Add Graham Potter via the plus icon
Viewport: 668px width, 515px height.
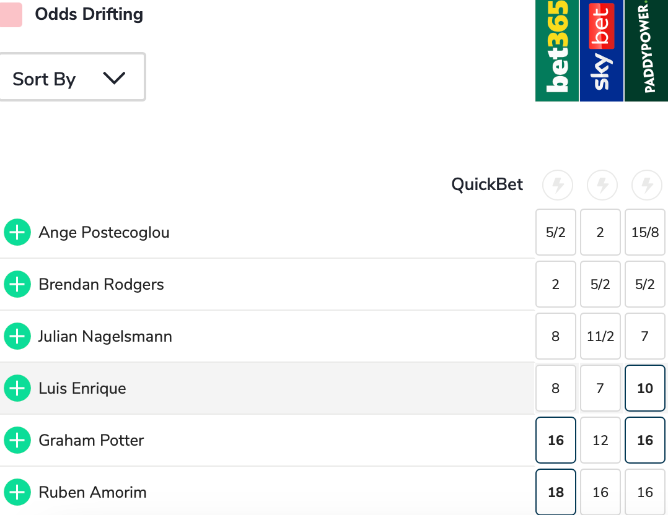[17, 440]
